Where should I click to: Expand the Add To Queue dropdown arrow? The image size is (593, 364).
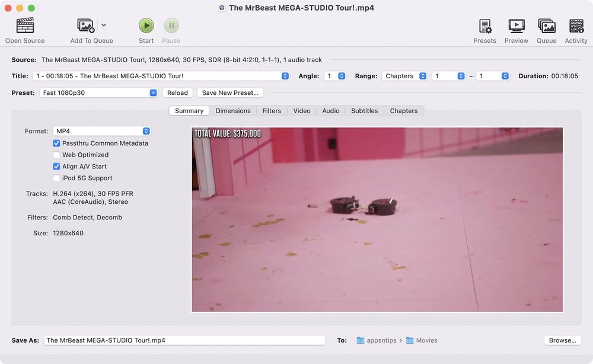coord(104,25)
